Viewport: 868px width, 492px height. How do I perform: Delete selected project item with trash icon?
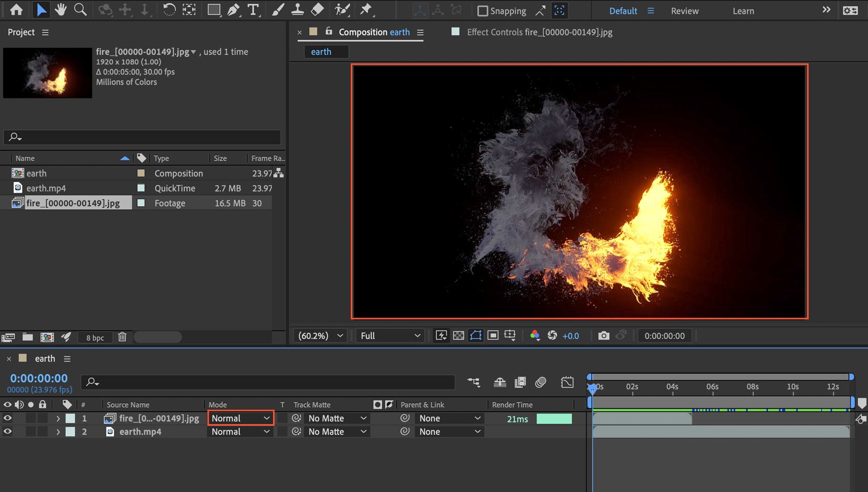click(122, 337)
